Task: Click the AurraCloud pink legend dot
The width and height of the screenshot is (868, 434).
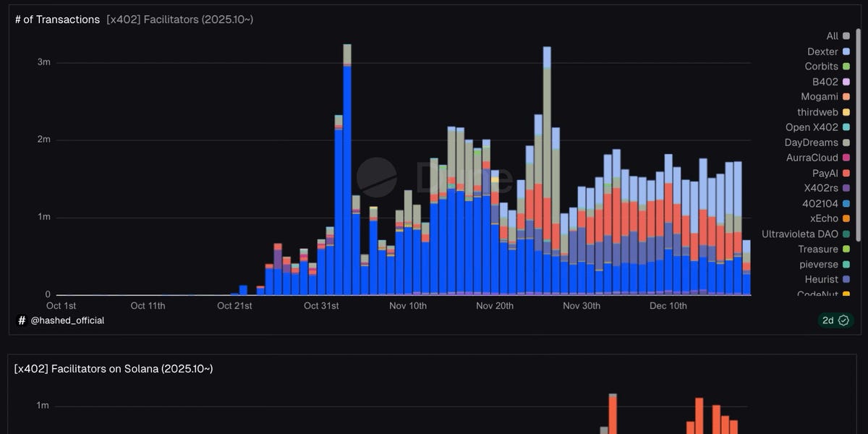Action: click(x=846, y=158)
